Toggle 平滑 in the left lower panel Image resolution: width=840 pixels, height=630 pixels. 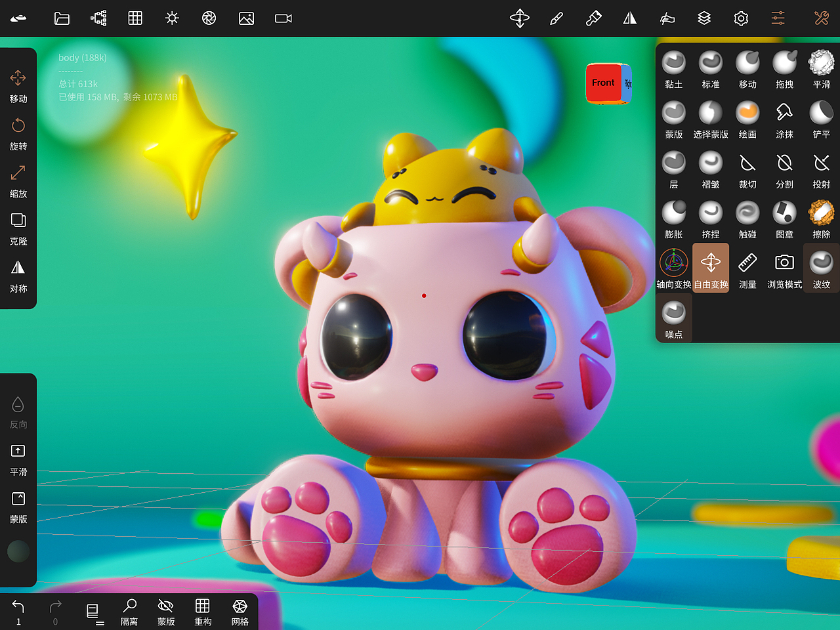pyautogui.click(x=18, y=459)
